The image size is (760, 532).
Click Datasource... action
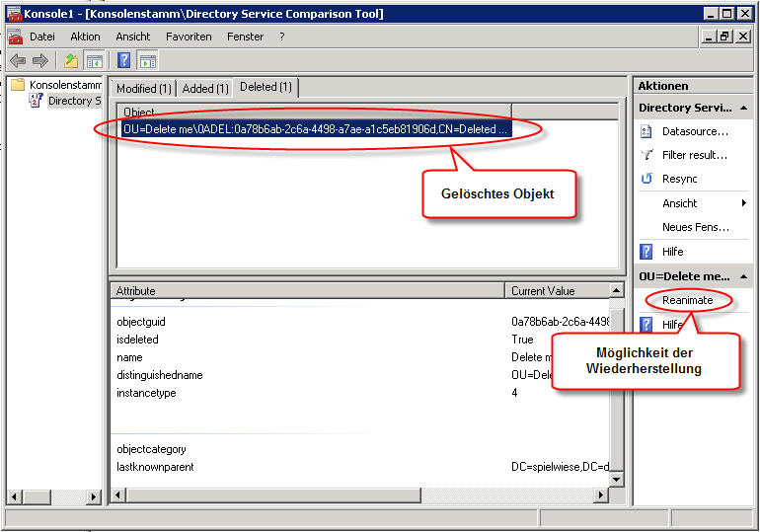[695, 131]
